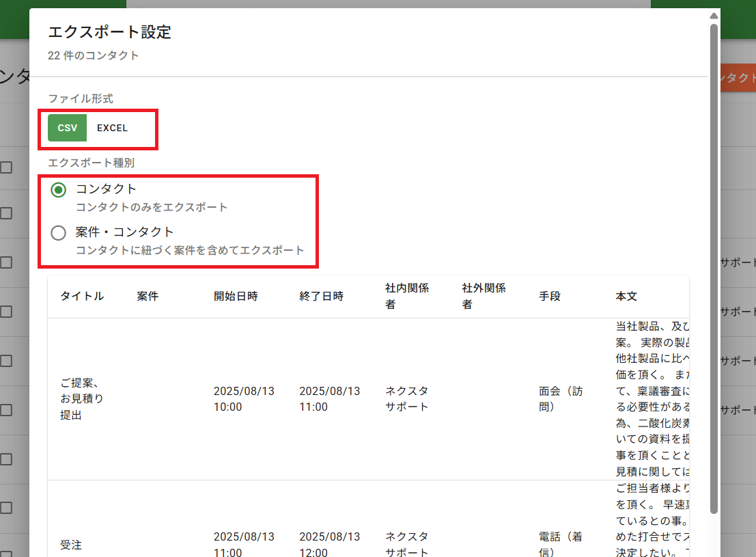
Task: Select the 受注 title cell
Action: [x=71, y=545]
